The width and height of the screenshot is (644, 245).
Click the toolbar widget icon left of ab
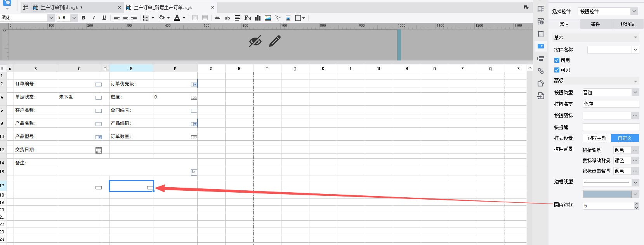click(217, 18)
